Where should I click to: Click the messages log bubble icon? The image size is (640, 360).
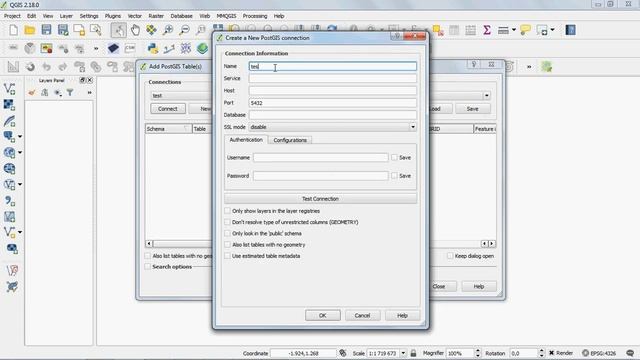coord(630,353)
